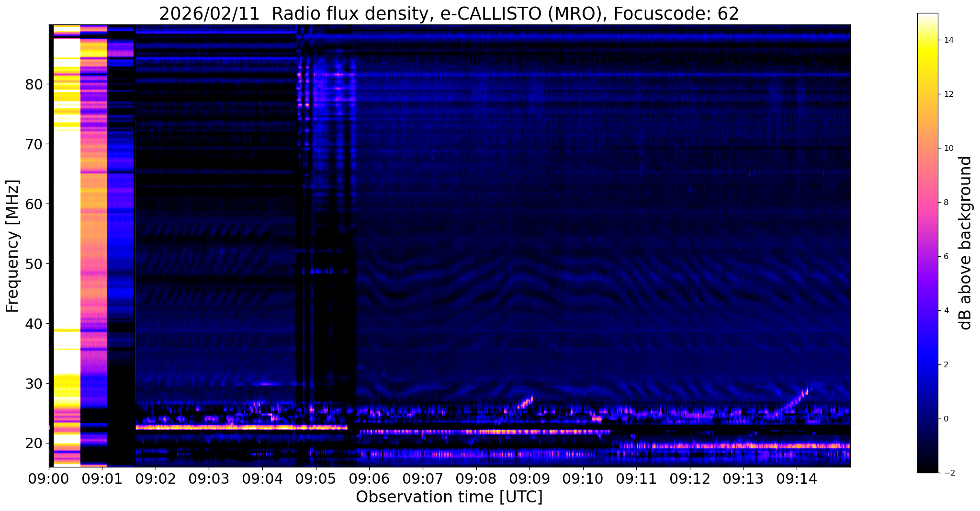The width and height of the screenshot is (980, 511).
Task: Select the 12 dB colorbar tick label
Action: pyautogui.click(x=949, y=94)
